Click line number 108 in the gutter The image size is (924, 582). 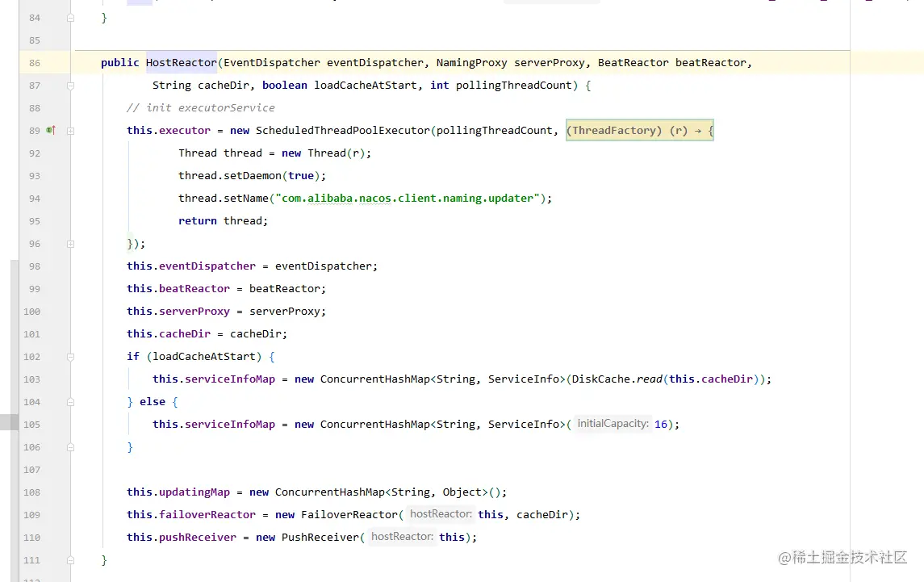click(x=31, y=492)
